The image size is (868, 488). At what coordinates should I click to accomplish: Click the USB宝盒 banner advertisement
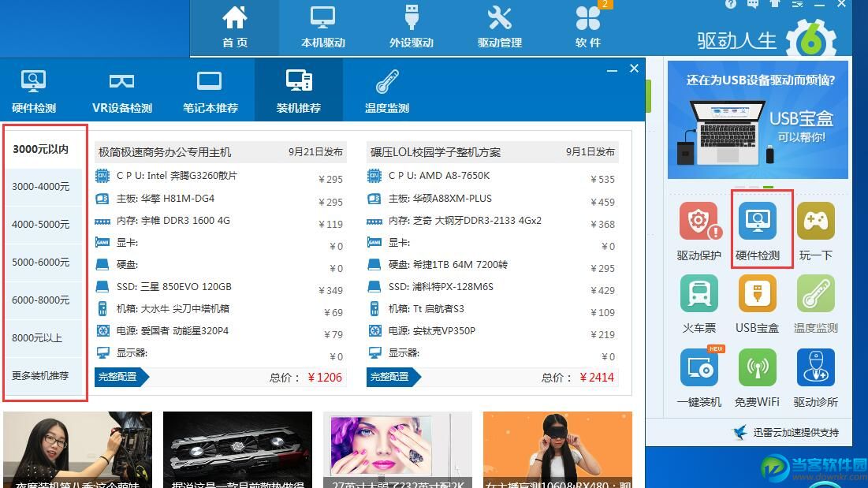[758, 120]
